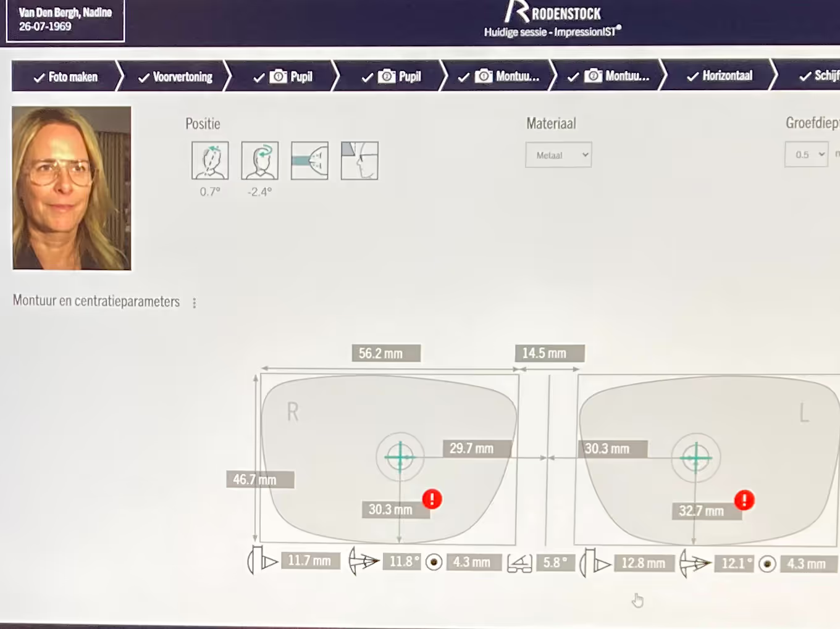Viewport: 840px width, 629px height.
Task: Click the vertex distance icon beside 11.7 mm
Action: click(x=262, y=560)
